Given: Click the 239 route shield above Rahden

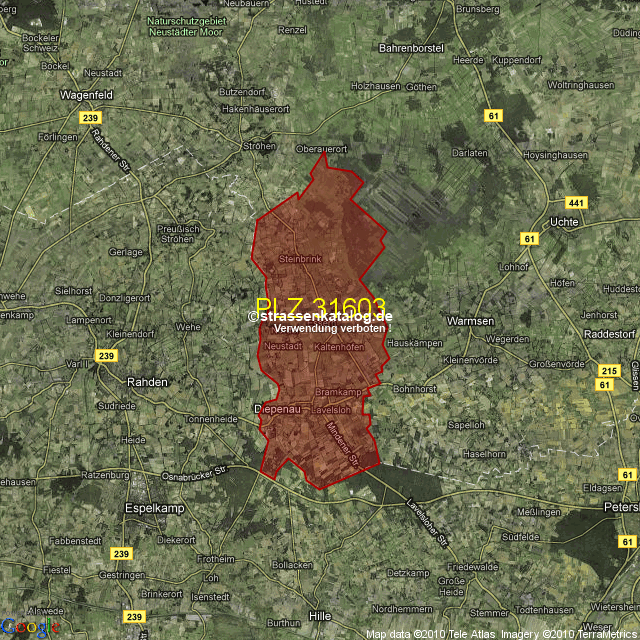Looking at the screenshot, I should pyautogui.click(x=106, y=356).
